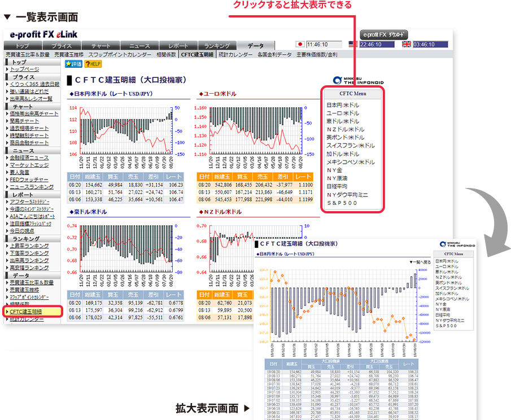This screenshot has height=420, width=511.
Task: Open the 今日の視点 sidebar link
Action: (x=22, y=231)
